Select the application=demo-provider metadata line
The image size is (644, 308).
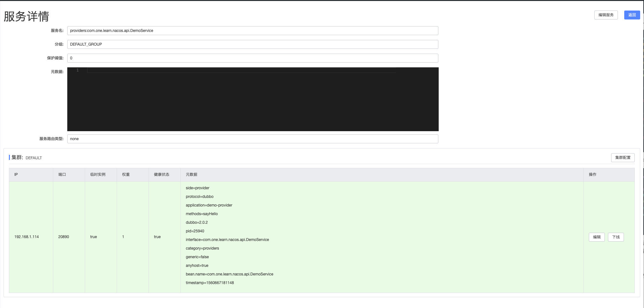tap(209, 205)
